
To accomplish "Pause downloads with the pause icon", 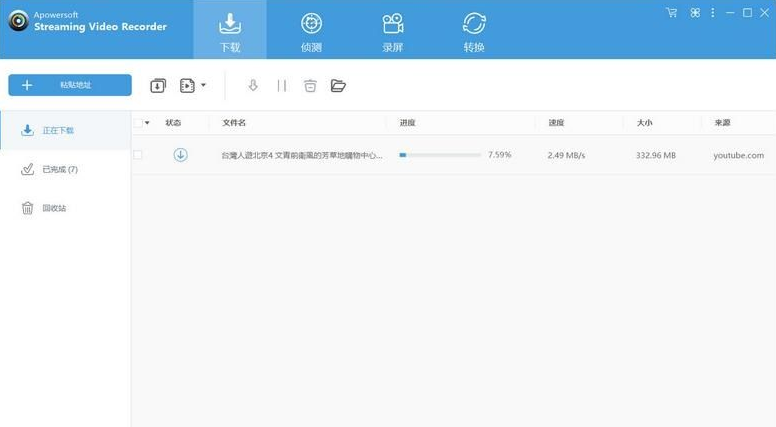I will (x=282, y=86).
